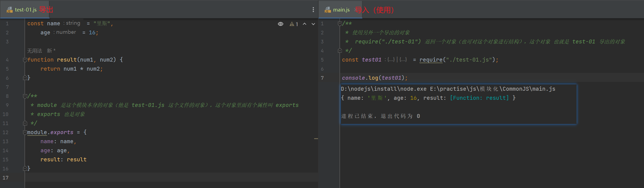Click the JS file icon on main.js tab
This screenshot has height=188, width=644.
327,10
